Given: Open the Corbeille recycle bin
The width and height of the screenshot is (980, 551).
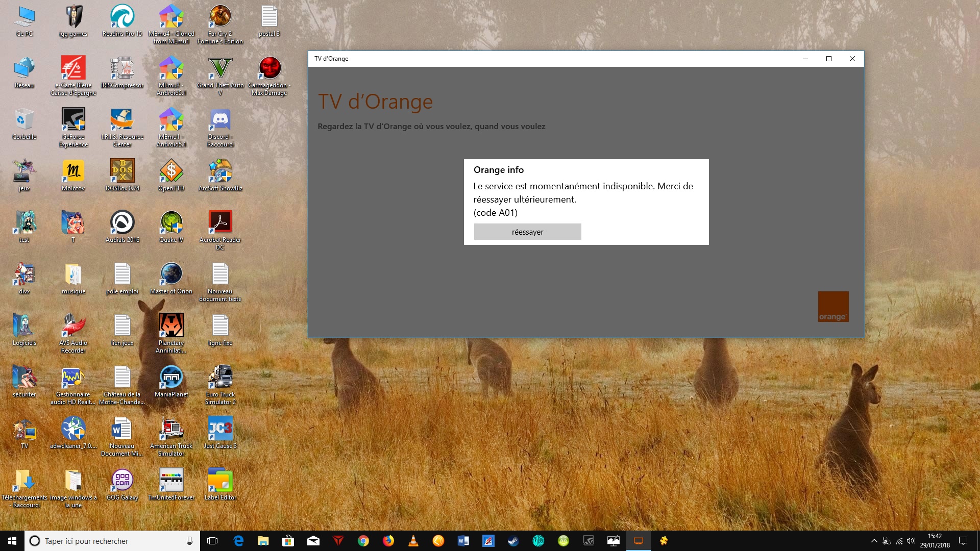Looking at the screenshot, I should [x=24, y=120].
